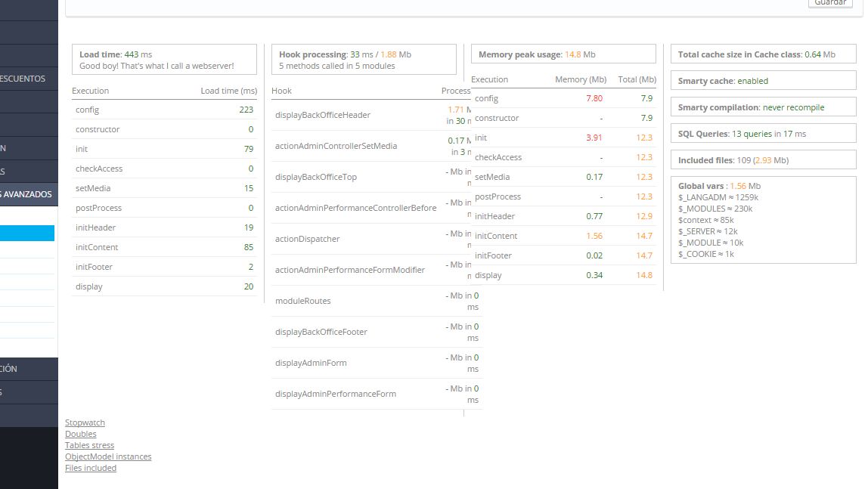Click the Guardar button

(x=830, y=2)
